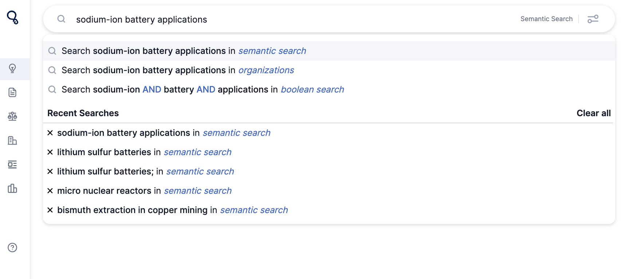The height and width of the screenshot is (279, 644).
Task: Click the magnifier icon in search bar
Action: 61,19
